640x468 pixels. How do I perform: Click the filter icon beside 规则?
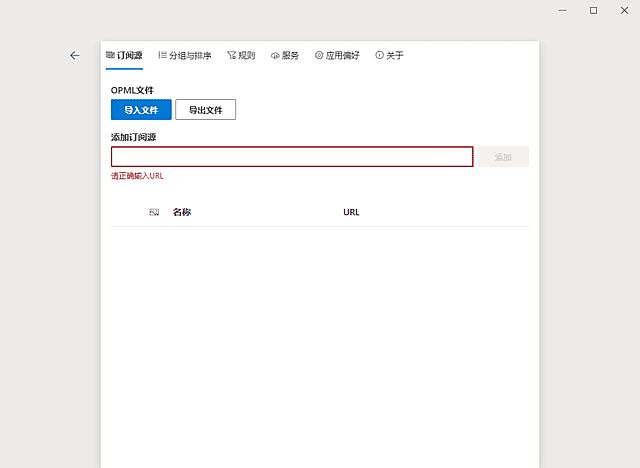[231, 56]
